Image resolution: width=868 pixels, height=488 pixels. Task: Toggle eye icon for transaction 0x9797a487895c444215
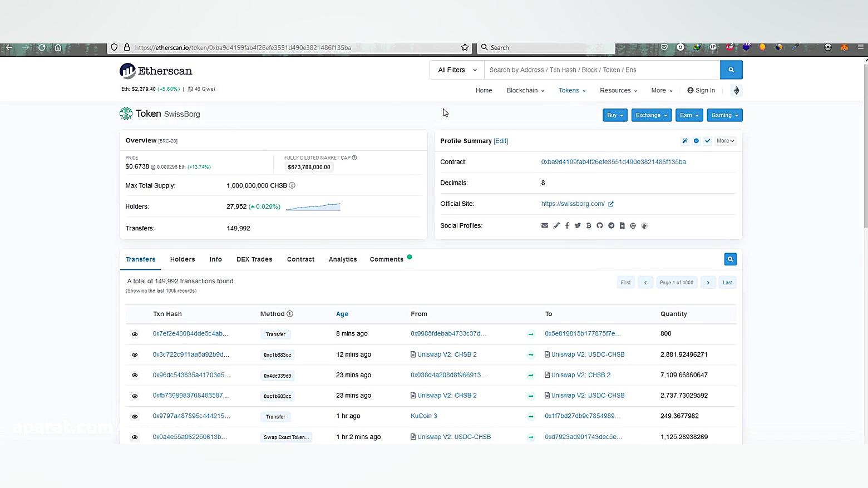click(x=135, y=416)
